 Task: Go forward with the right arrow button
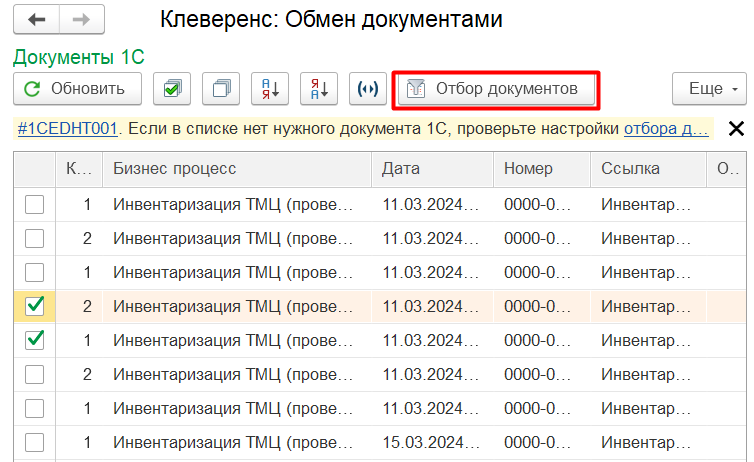point(82,20)
